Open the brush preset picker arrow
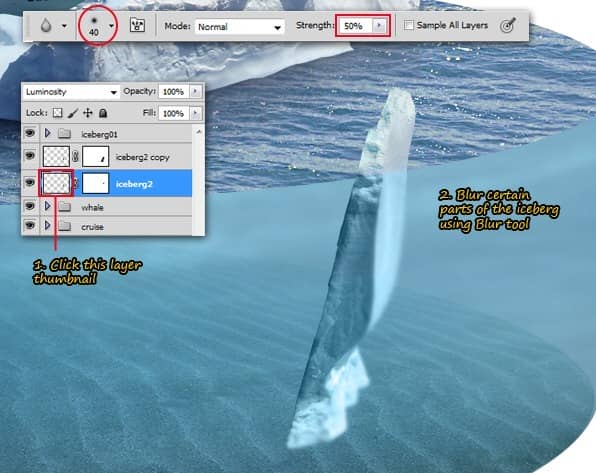The height and width of the screenshot is (473, 596). pos(111,26)
